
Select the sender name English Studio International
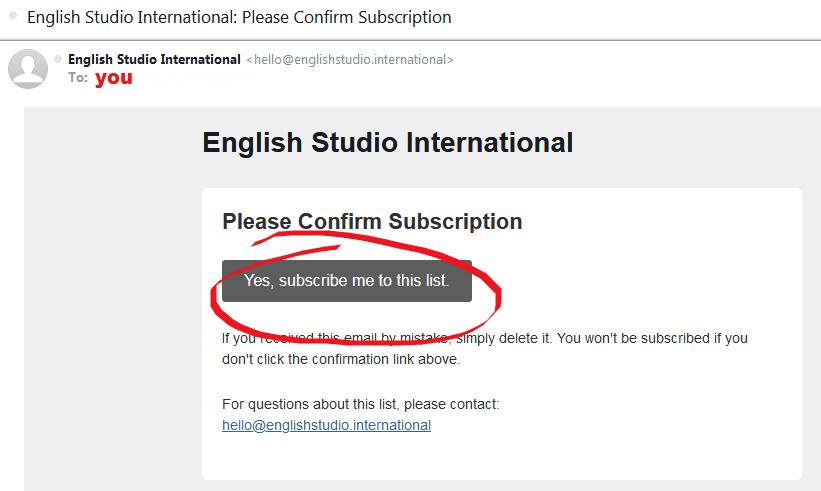pyautogui.click(x=154, y=59)
